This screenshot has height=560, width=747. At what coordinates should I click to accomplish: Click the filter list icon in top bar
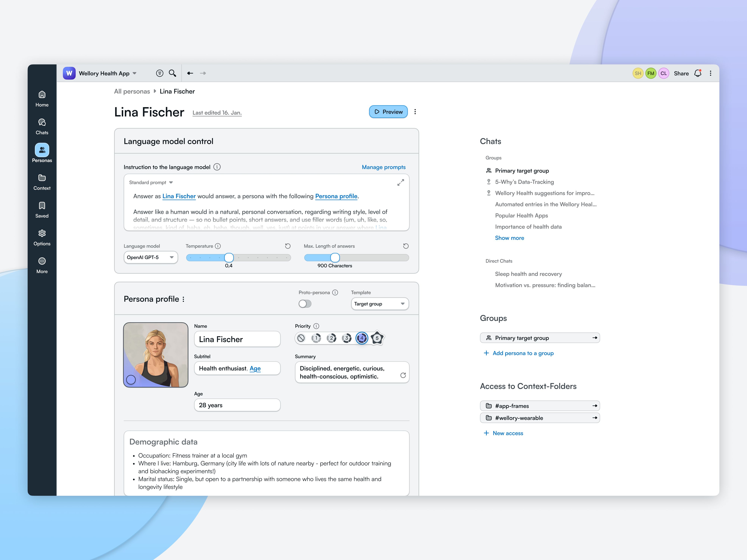160,73
